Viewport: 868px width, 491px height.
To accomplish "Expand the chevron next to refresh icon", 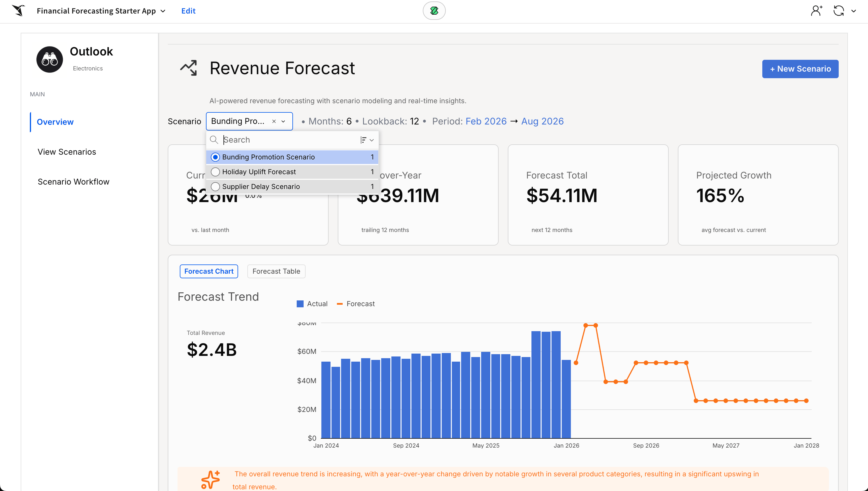I will 854,11.
